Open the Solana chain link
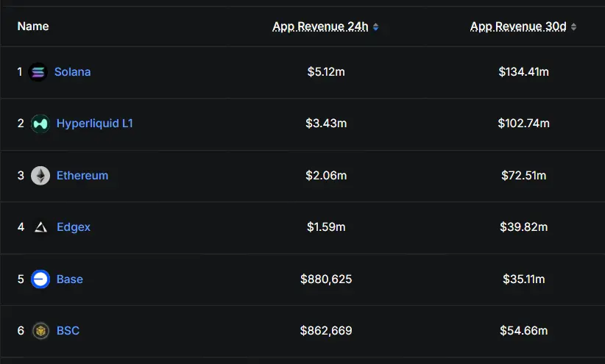The width and height of the screenshot is (605, 364). [x=72, y=72]
